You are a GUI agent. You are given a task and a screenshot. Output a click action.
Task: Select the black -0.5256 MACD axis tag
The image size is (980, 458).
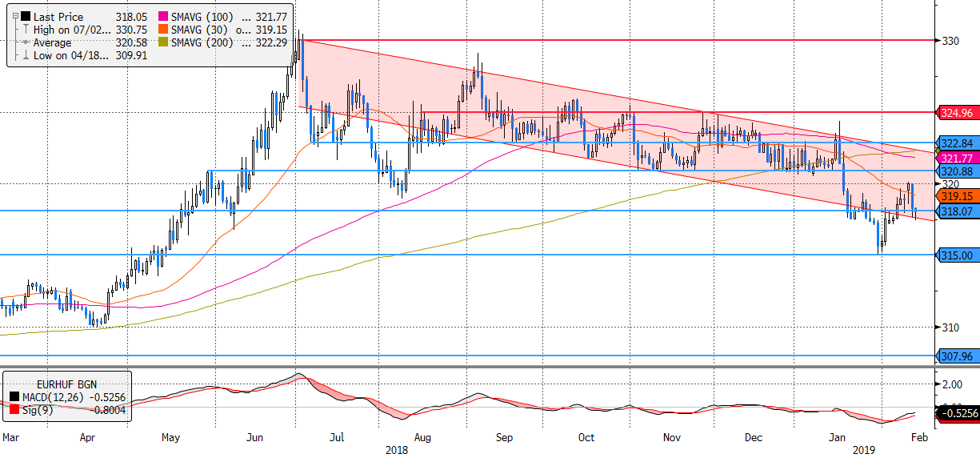tap(956, 414)
